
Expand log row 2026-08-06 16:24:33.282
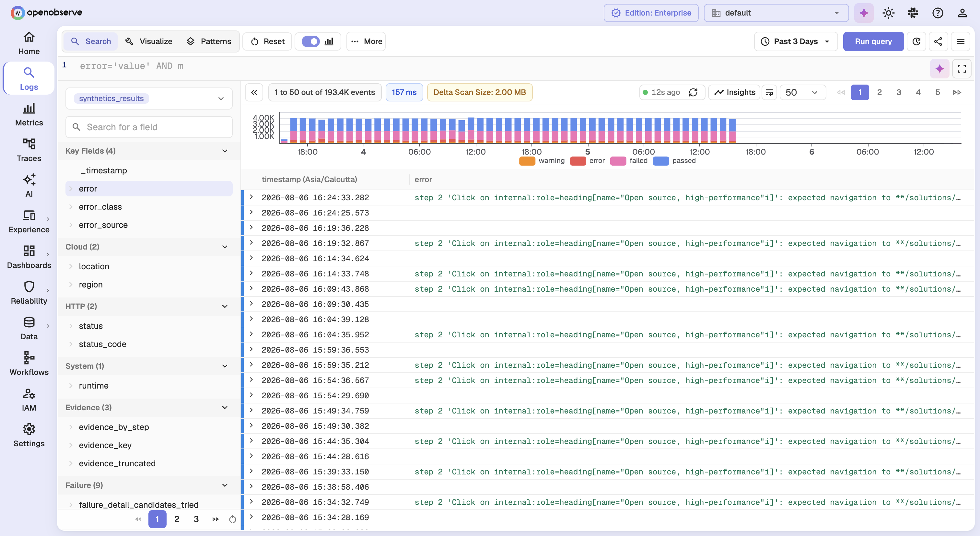[x=251, y=197]
